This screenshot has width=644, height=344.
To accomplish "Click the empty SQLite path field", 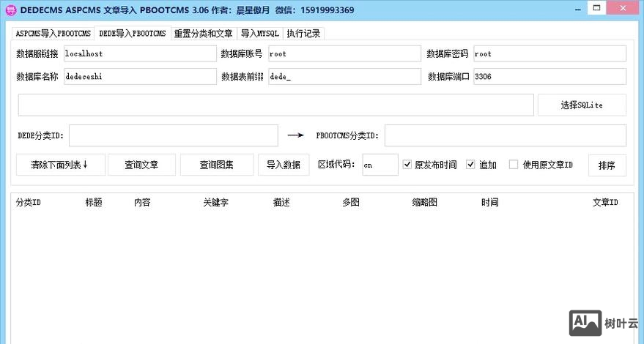I will (x=276, y=105).
